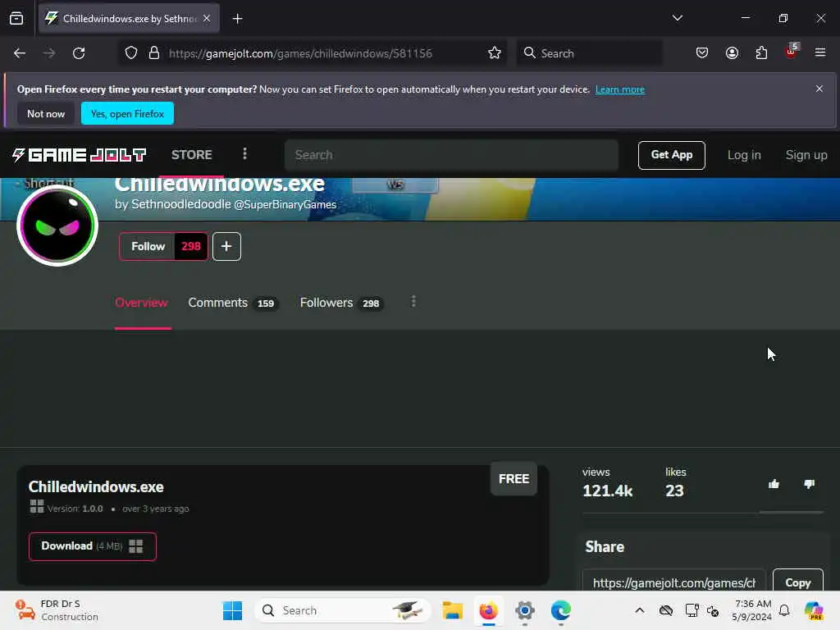Click the 121.4k views count

608,491
